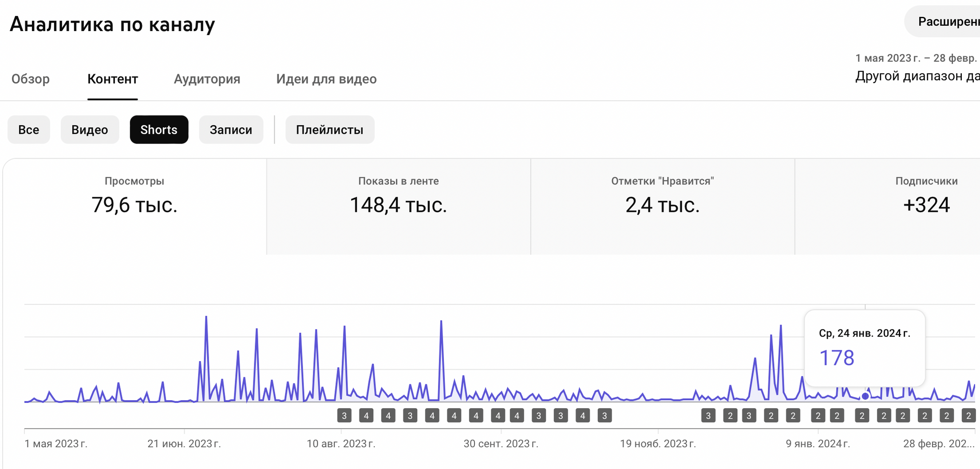This screenshot has width=980, height=469.
Task: Open the Контент tab
Action: (x=113, y=79)
